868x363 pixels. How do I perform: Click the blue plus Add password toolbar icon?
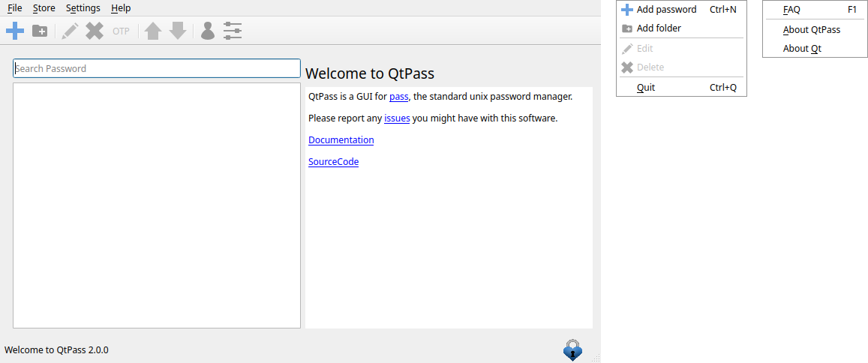tap(15, 31)
